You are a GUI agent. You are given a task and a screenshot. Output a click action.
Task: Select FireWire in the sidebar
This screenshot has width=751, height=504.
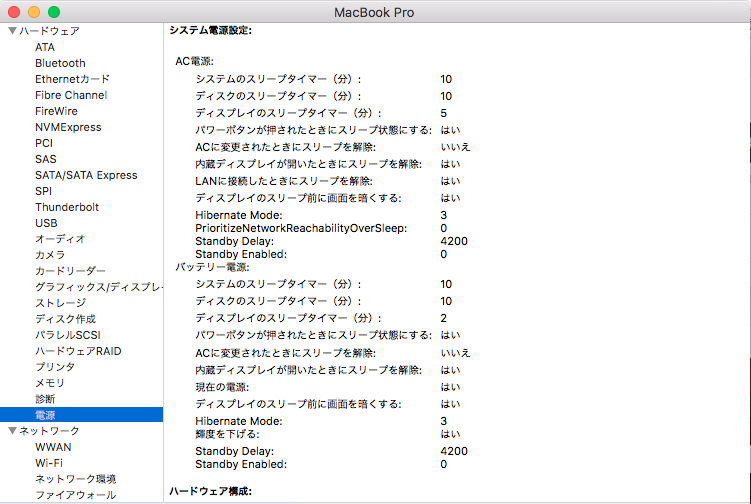point(56,111)
